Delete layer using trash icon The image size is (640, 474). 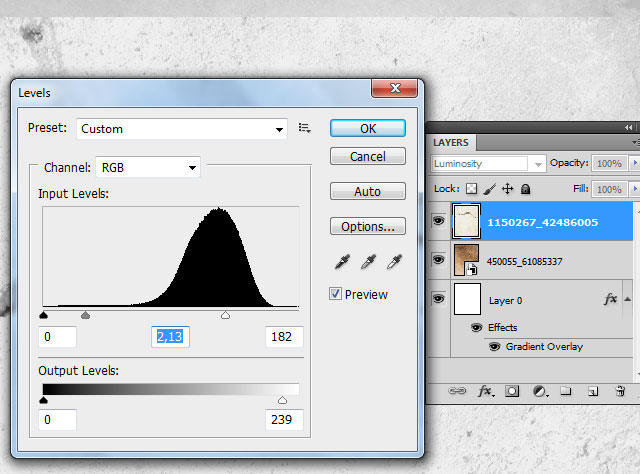(x=620, y=391)
